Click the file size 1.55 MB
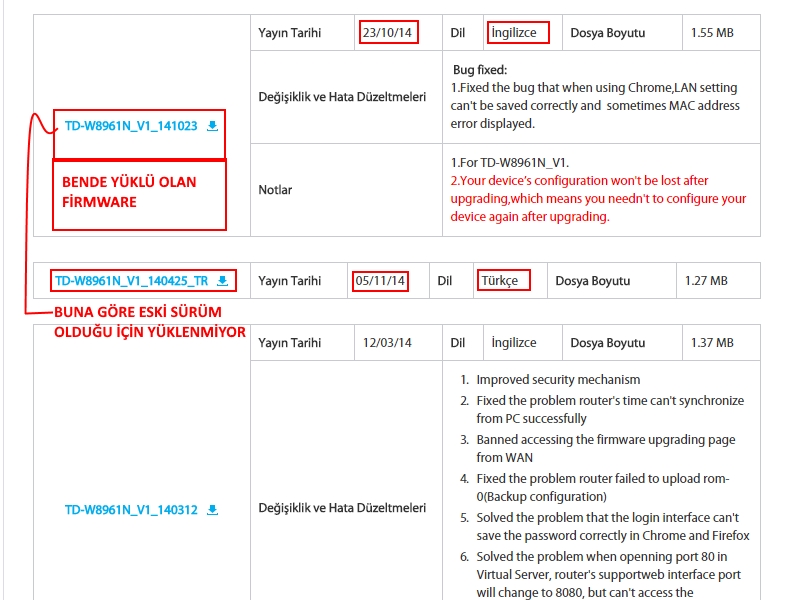Image resolution: width=800 pixels, height=600 pixels. [x=712, y=33]
